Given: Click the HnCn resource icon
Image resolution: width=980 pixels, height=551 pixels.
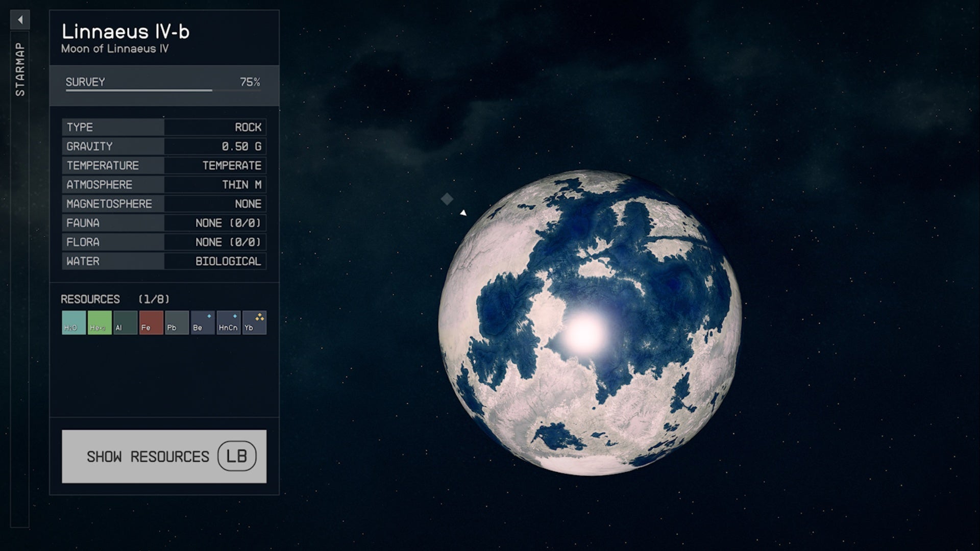Looking at the screenshot, I should pos(229,322).
